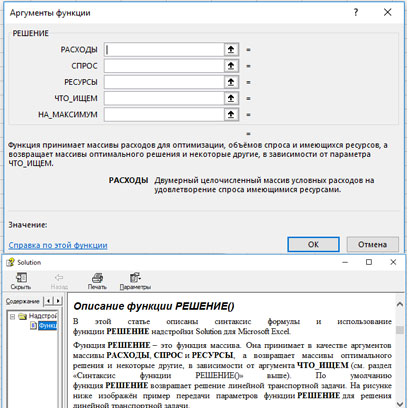Click in the НА_МАКСИМУМ input field
The width and height of the screenshot is (408, 408).
click(164, 114)
